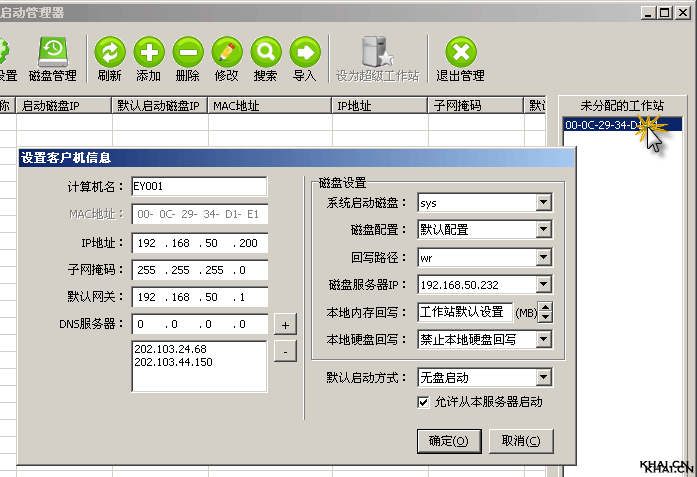Click the 刷新 refresh toolbar icon
Screen dimensions: 697x477
[110, 52]
